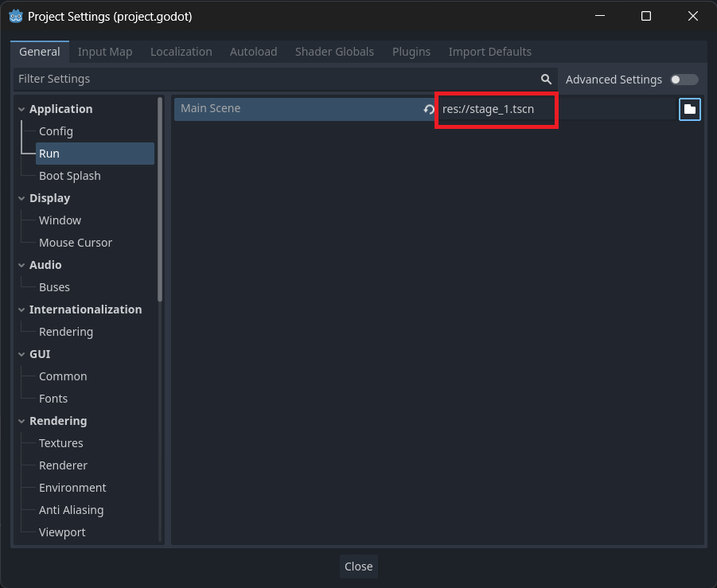This screenshot has height=588, width=717.
Task: Switch to the General tab
Action: point(40,52)
